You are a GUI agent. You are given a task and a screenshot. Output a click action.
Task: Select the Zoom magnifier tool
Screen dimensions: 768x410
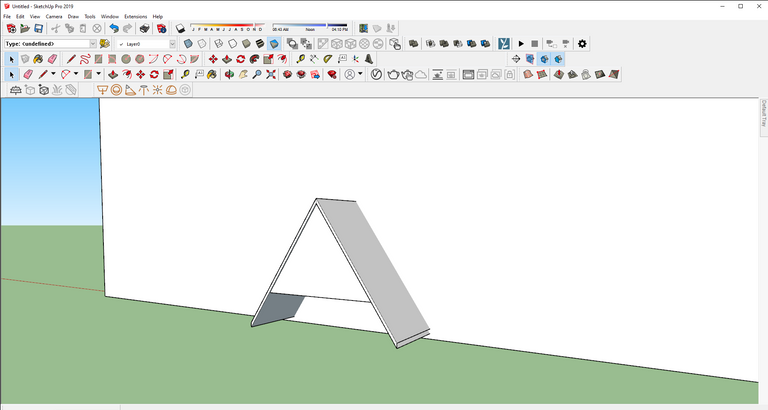257,74
